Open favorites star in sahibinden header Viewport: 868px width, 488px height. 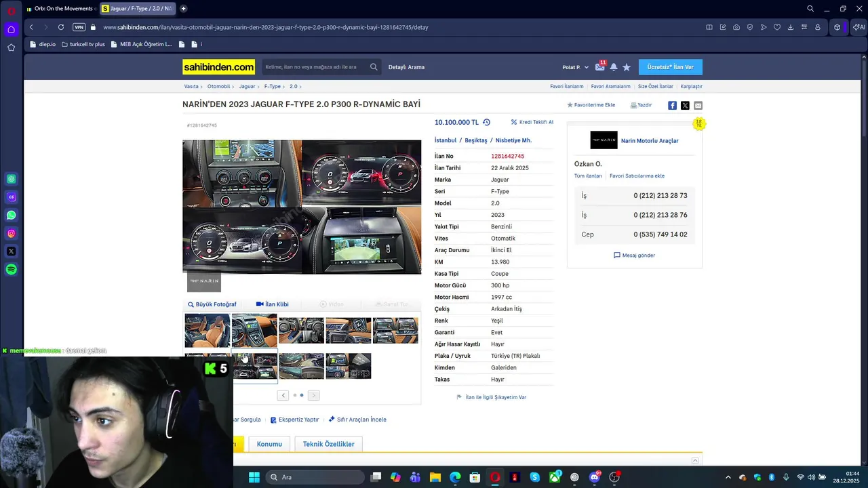[627, 67]
